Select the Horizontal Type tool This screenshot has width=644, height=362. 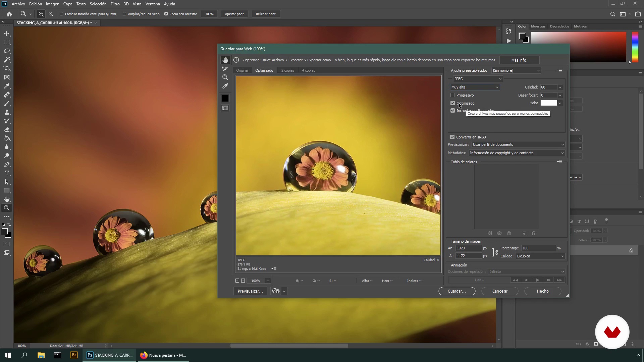[x=7, y=173]
